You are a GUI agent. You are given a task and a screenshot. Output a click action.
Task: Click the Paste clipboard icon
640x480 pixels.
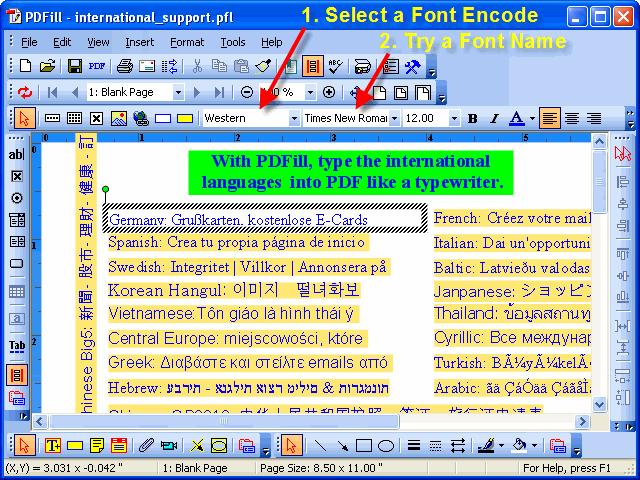[x=241, y=66]
